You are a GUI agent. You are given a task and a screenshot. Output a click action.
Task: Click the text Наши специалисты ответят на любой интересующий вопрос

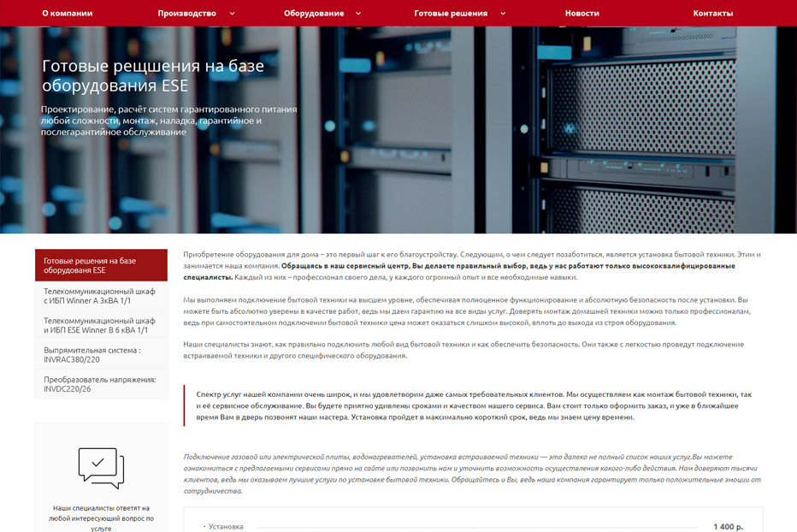coord(101,517)
